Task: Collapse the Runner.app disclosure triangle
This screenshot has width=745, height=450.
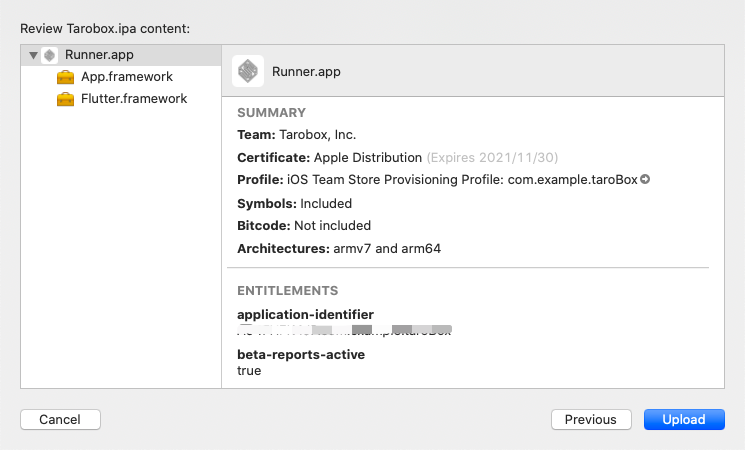Action: point(33,55)
